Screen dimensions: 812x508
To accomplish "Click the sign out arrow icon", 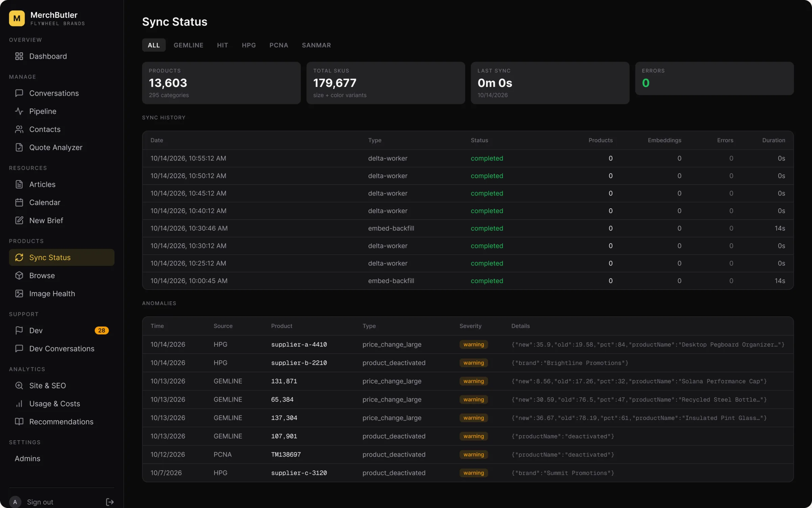I will click(x=110, y=502).
